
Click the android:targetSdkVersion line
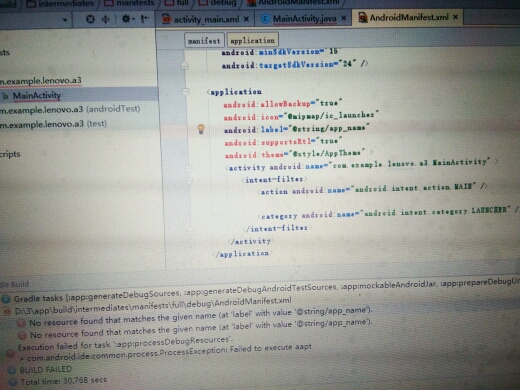[x=295, y=64]
